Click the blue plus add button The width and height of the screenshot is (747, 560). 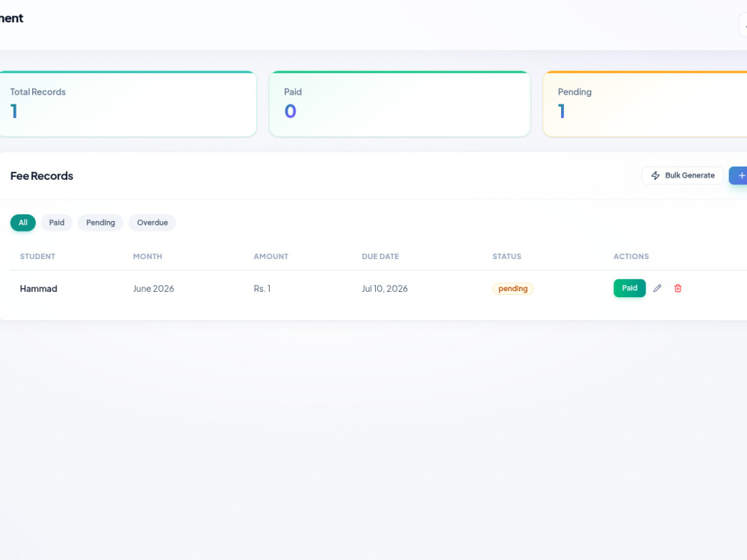(x=739, y=175)
